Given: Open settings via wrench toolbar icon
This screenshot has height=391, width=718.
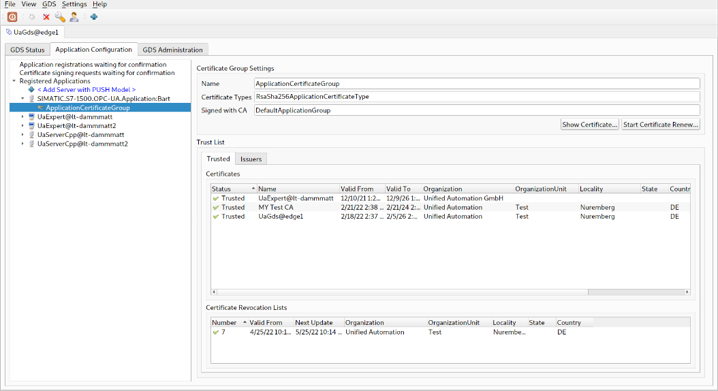Looking at the screenshot, I should pos(60,17).
